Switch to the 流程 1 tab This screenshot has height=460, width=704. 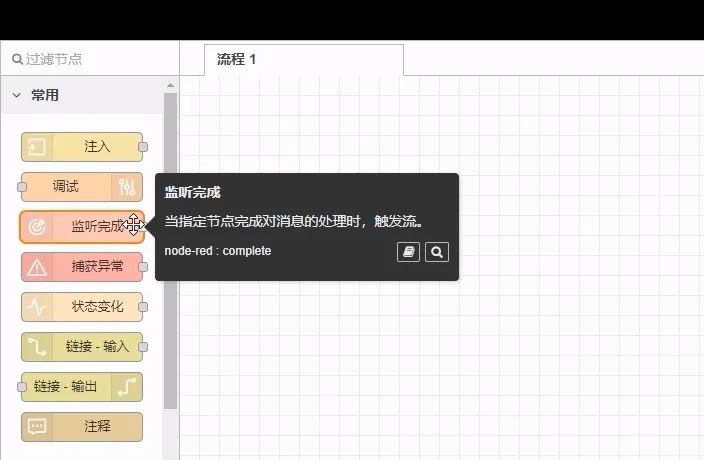click(304, 59)
